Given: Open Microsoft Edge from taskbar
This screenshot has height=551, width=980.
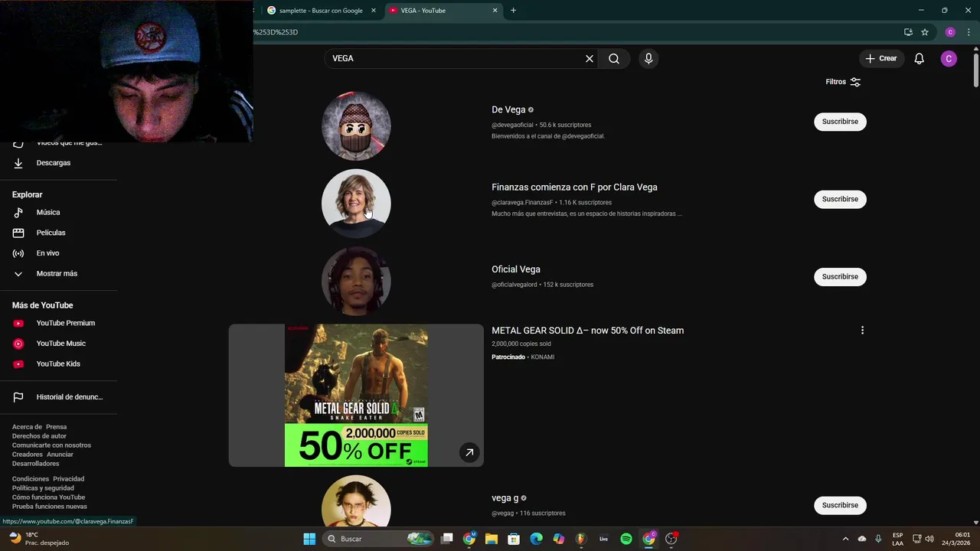Looking at the screenshot, I should tap(537, 539).
